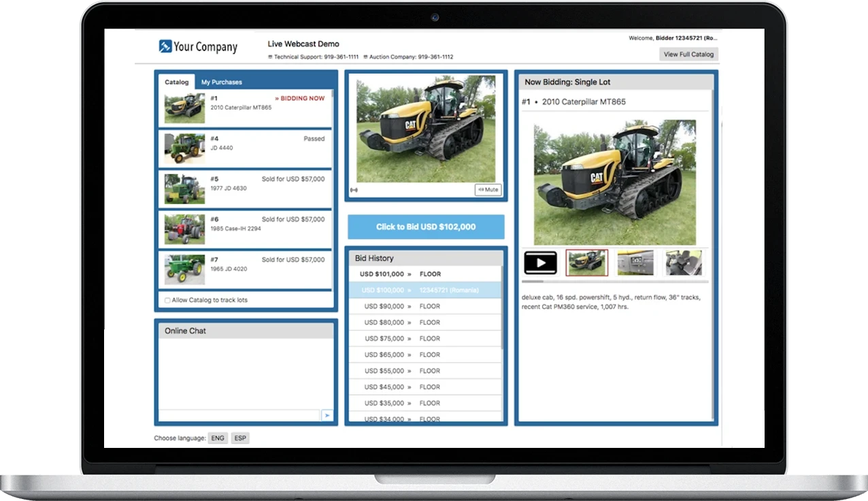This screenshot has width=868, height=501.
Task: Switch language to ENG
Action: 218,438
